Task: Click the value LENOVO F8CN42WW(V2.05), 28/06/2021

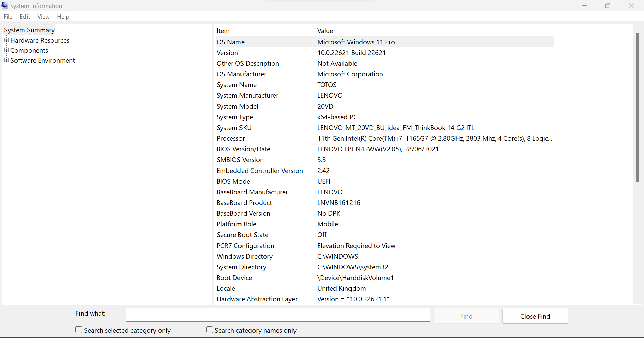Action: click(378, 149)
